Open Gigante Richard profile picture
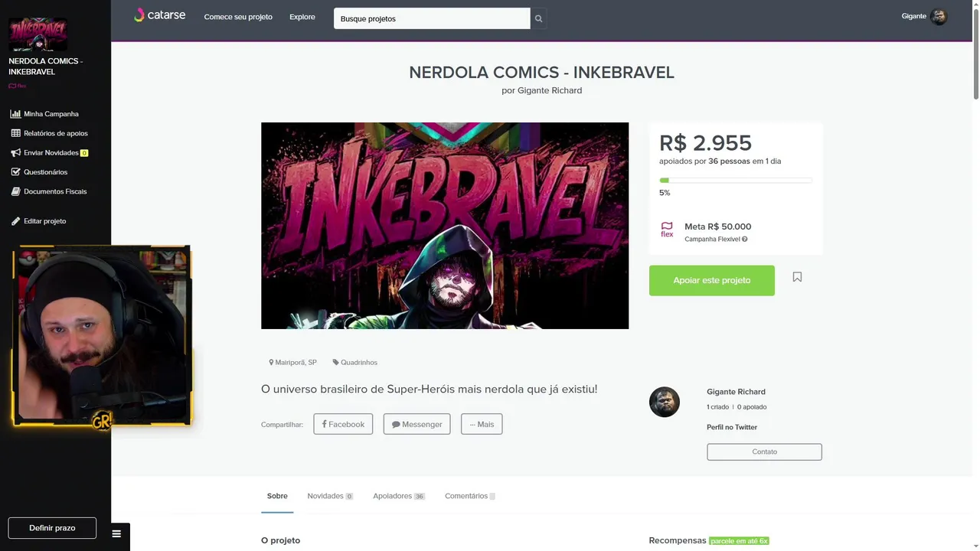Image resolution: width=980 pixels, height=551 pixels. click(665, 402)
